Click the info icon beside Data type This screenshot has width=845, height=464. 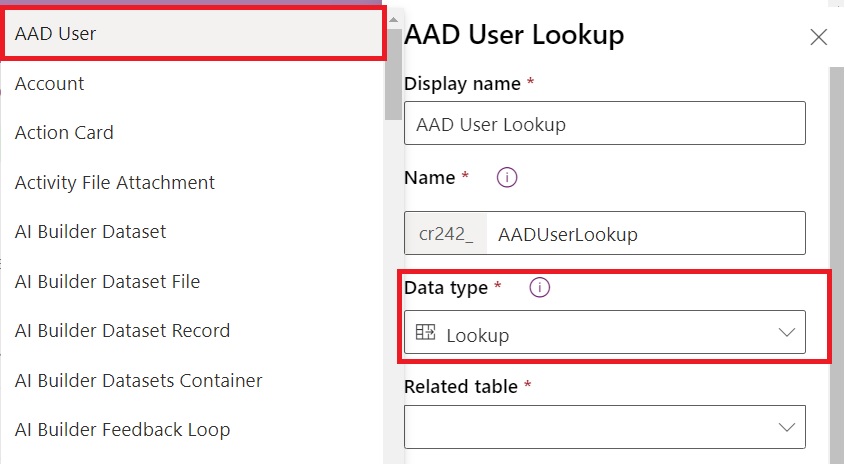coord(540,288)
